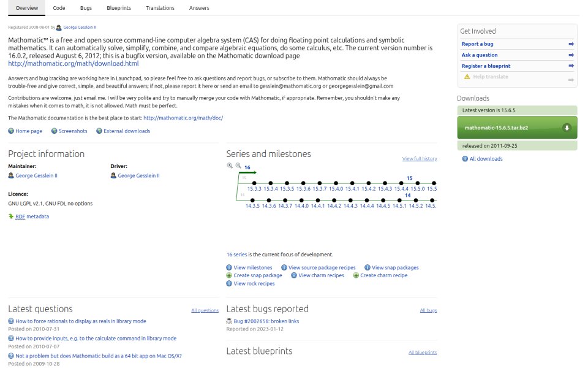
Task: Click the 15.4.0 milestone label
Action: (336, 189)
